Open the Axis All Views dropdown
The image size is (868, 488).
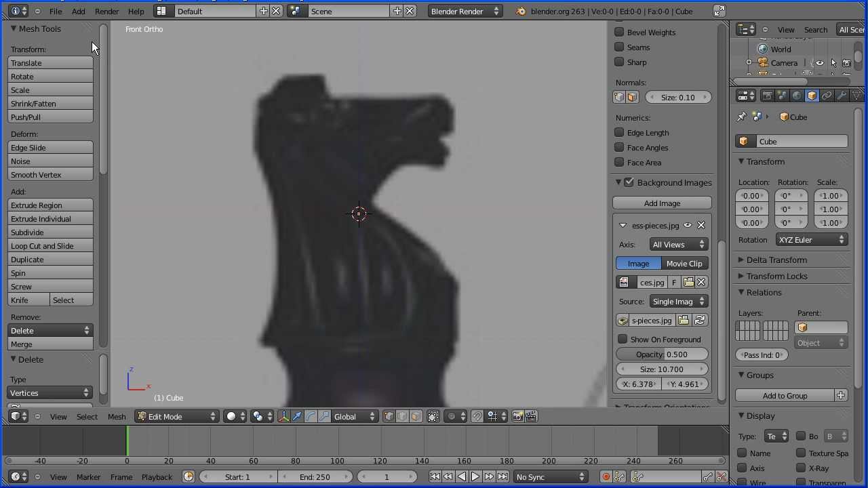679,244
